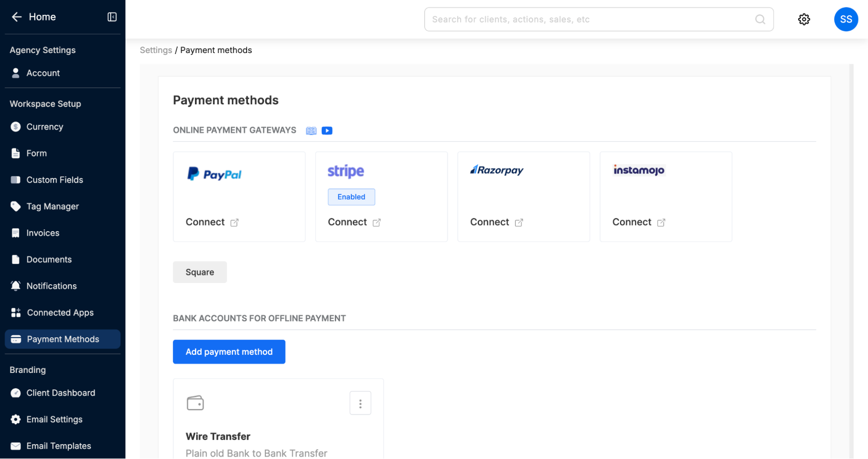The height and width of the screenshot is (459, 868).
Task: Click the Settings breadcrumb link
Action: pos(156,50)
